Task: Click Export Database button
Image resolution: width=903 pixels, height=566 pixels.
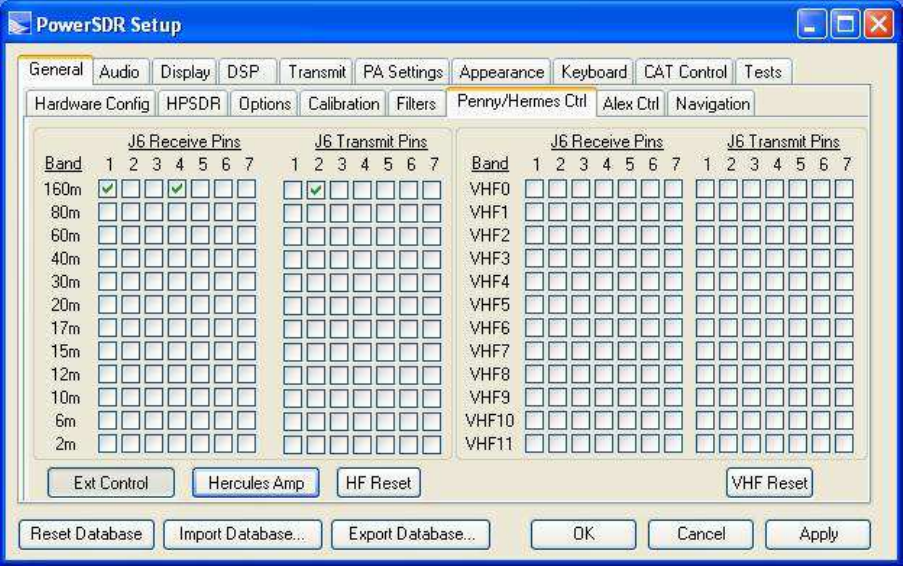Action: (x=411, y=534)
